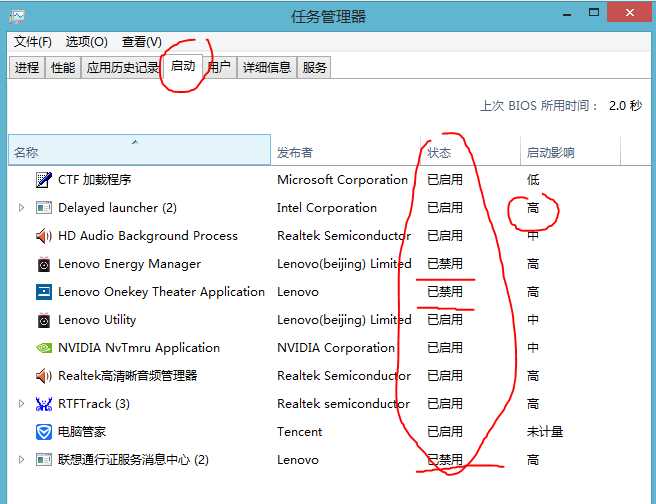Switch to the 进程 tab
This screenshot has width=656, height=504.
point(27,67)
